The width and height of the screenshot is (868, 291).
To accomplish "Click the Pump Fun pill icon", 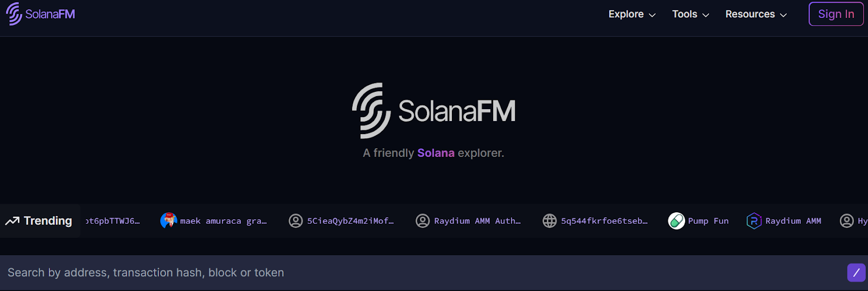I will (x=676, y=221).
